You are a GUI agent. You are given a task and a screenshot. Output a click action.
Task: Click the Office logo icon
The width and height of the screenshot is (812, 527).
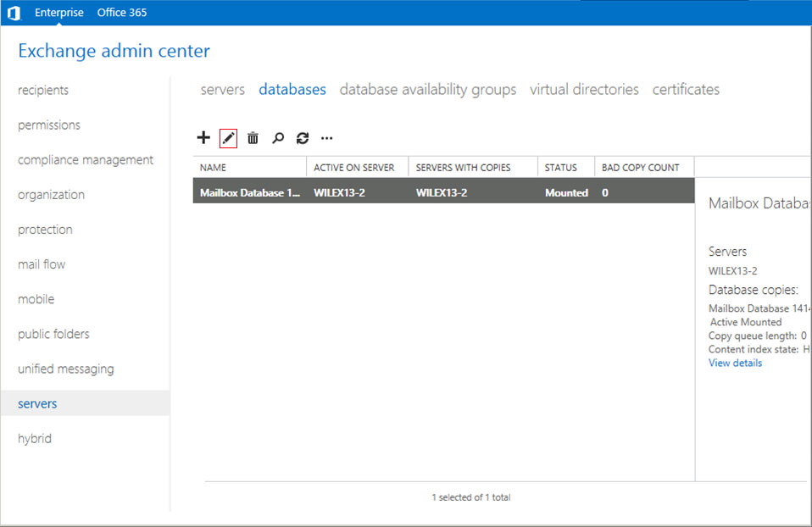[x=14, y=13]
